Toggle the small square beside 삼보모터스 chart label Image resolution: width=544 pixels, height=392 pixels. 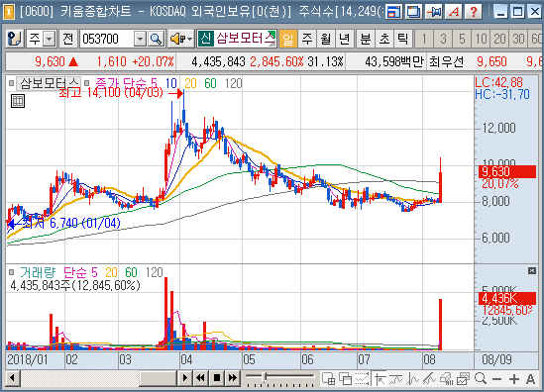coord(11,83)
